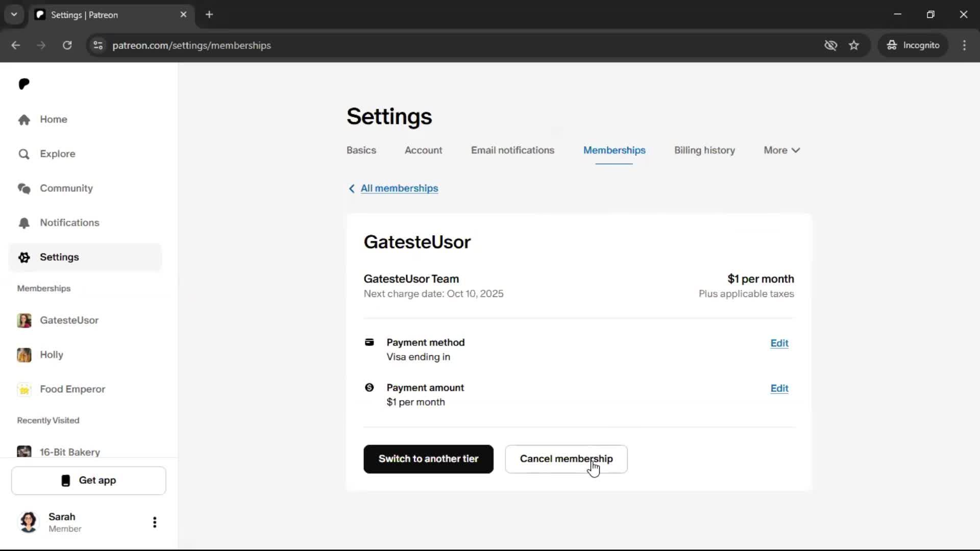Edit the Payment method
This screenshot has height=551, width=980.
[779, 343]
